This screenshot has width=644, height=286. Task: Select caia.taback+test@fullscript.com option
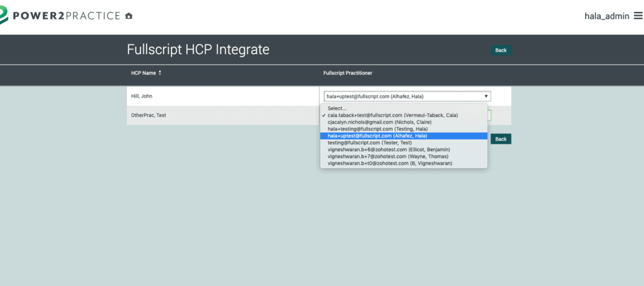click(404, 115)
